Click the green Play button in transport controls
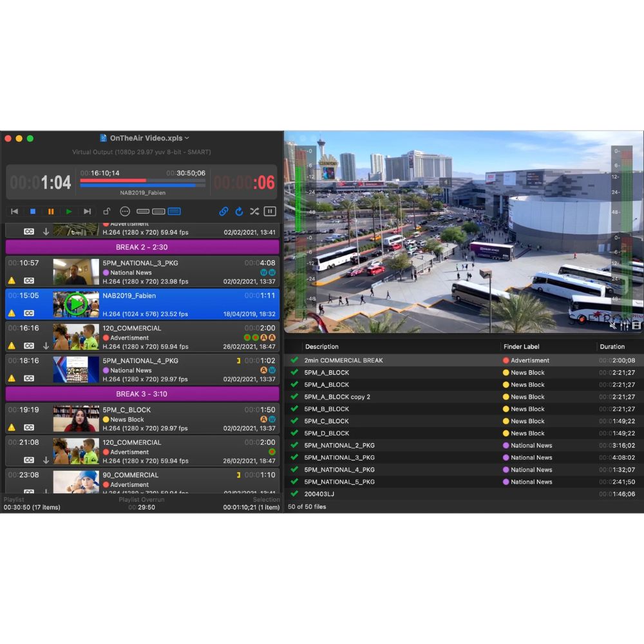 click(69, 211)
